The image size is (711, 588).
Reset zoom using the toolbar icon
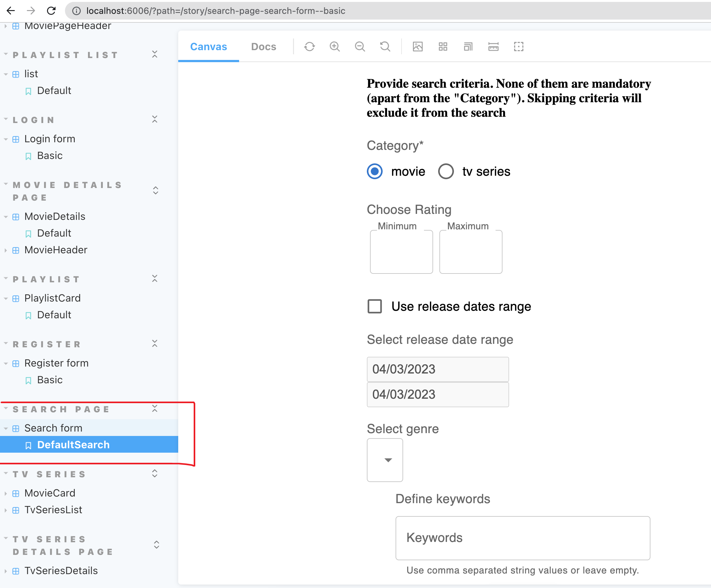(385, 47)
